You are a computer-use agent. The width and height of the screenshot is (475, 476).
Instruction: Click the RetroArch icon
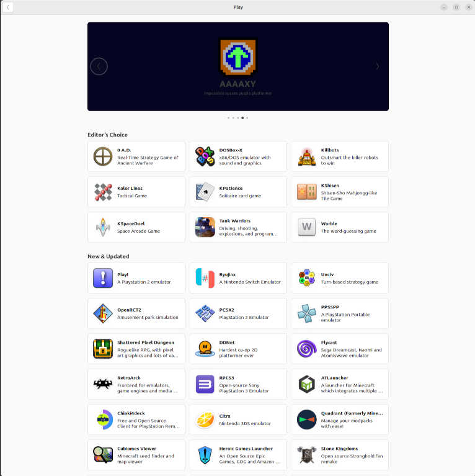[x=103, y=384]
